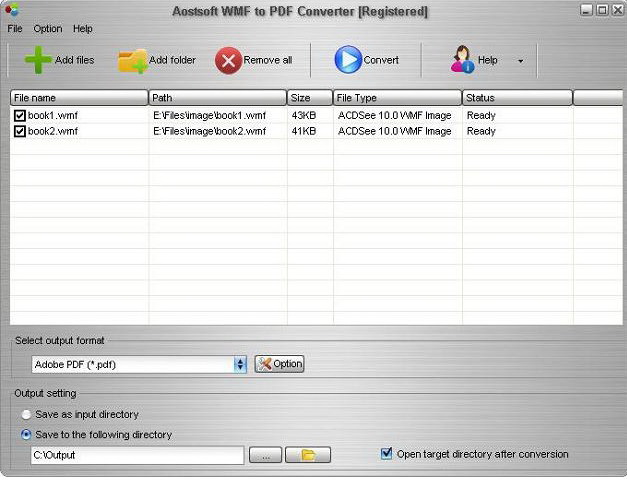Click the 41KB size cell
Viewport: 627px width, 480px height.
(304, 131)
